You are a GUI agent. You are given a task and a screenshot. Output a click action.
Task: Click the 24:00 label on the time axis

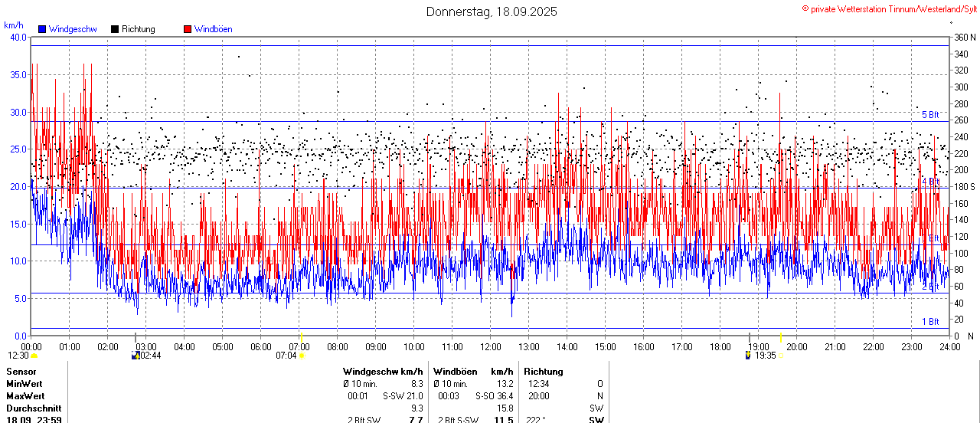949,346
